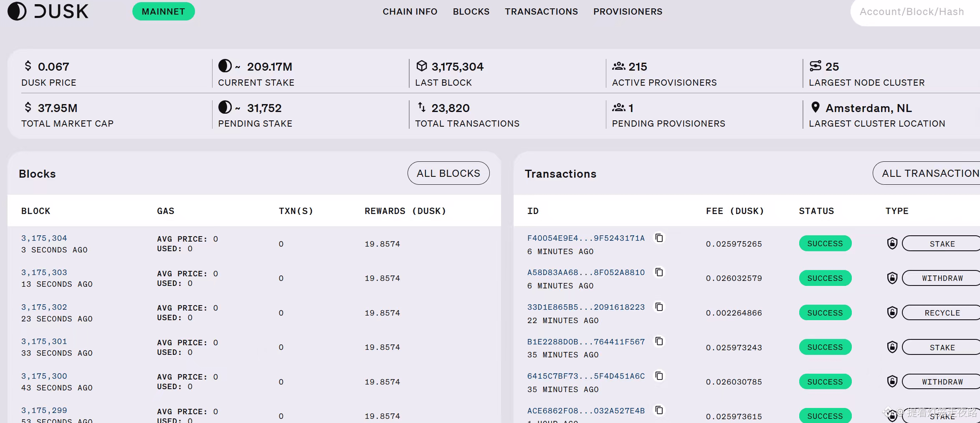The width and height of the screenshot is (980, 423).
Task: Open transaction B1E2288D0B...764411F567
Action: (x=586, y=342)
